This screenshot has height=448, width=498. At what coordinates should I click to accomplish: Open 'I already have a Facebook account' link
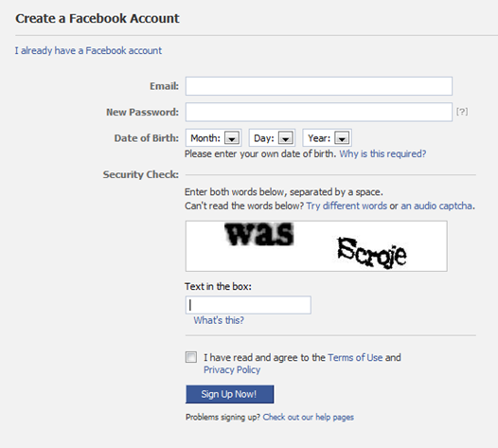(88, 50)
